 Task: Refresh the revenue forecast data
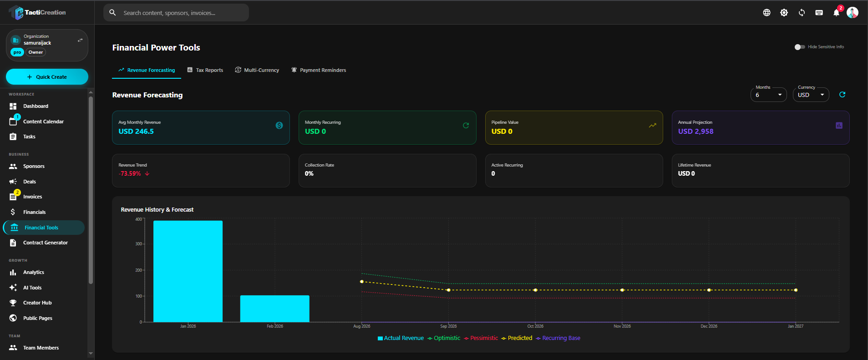[x=842, y=95]
